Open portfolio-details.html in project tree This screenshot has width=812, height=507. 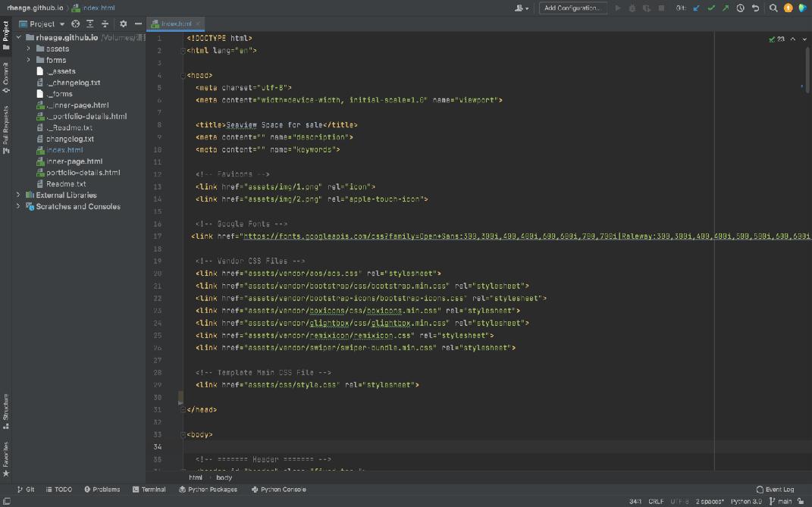(x=78, y=173)
